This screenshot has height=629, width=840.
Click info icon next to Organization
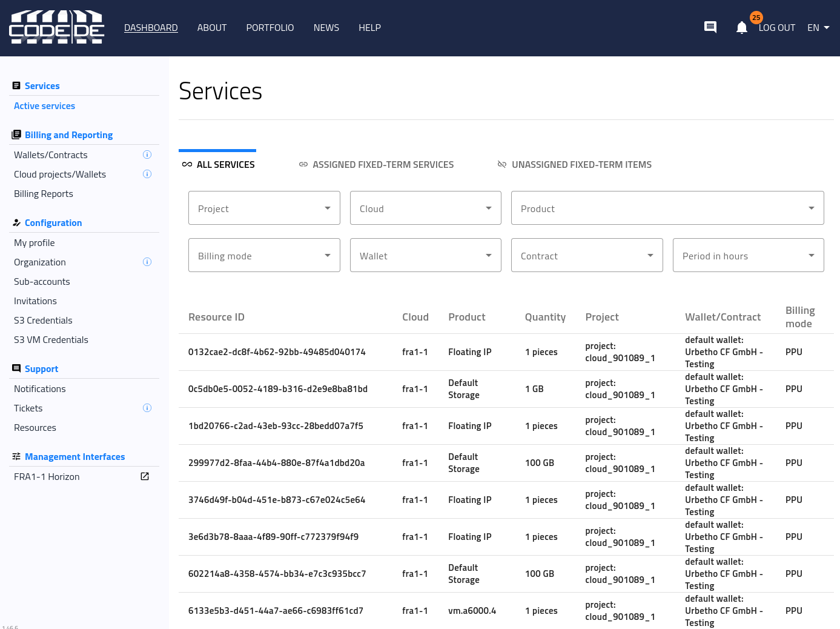[147, 262]
